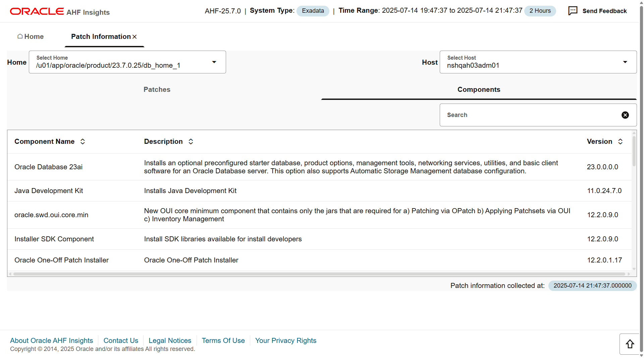This screenshot has height=358, width=644.
Task: Click version 12.2.0.1.17 cell
Action: click(604, 260)
